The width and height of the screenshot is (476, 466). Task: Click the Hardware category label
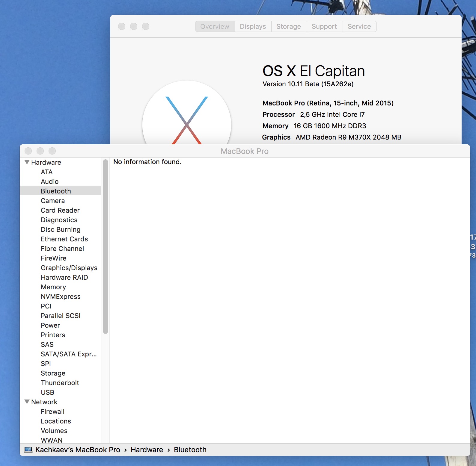46,162
